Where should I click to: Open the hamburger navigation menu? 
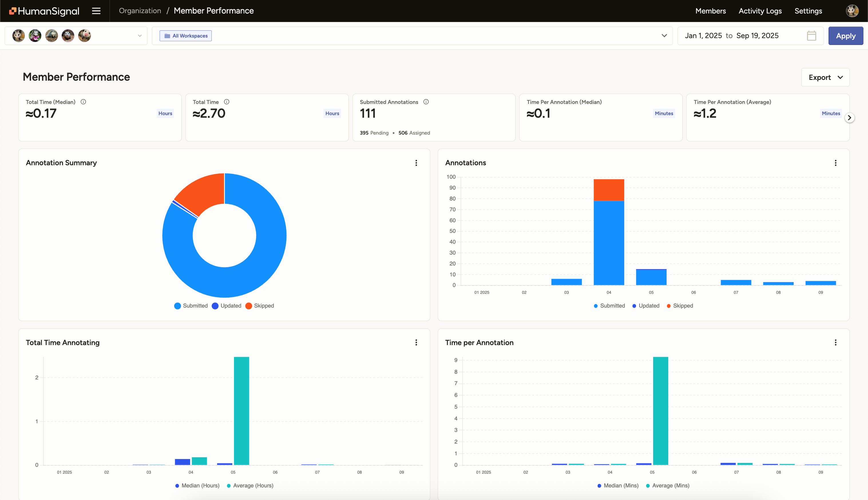click(x=96, y=11)
